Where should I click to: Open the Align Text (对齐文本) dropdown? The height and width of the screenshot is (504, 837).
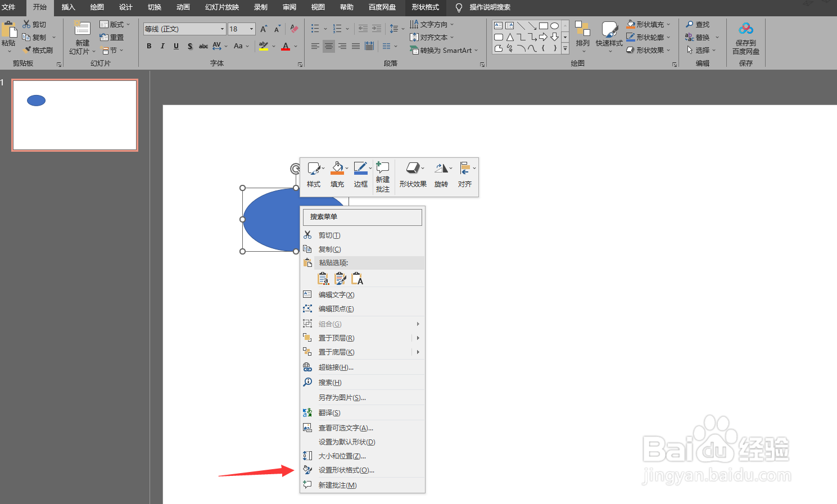pos(432,37)
